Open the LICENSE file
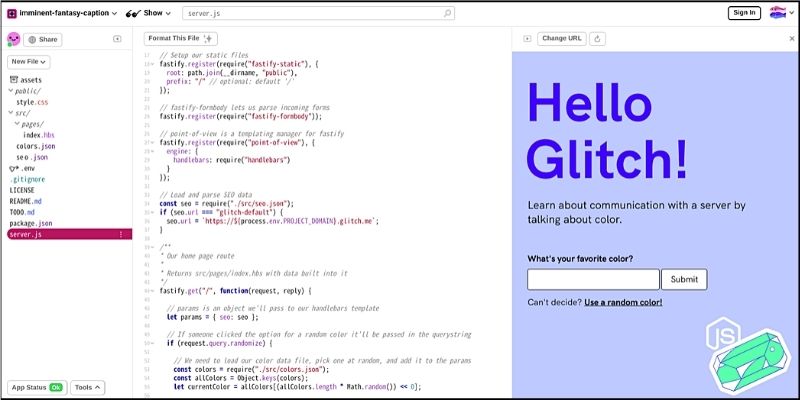800x400 pixels. pos(22,190)
